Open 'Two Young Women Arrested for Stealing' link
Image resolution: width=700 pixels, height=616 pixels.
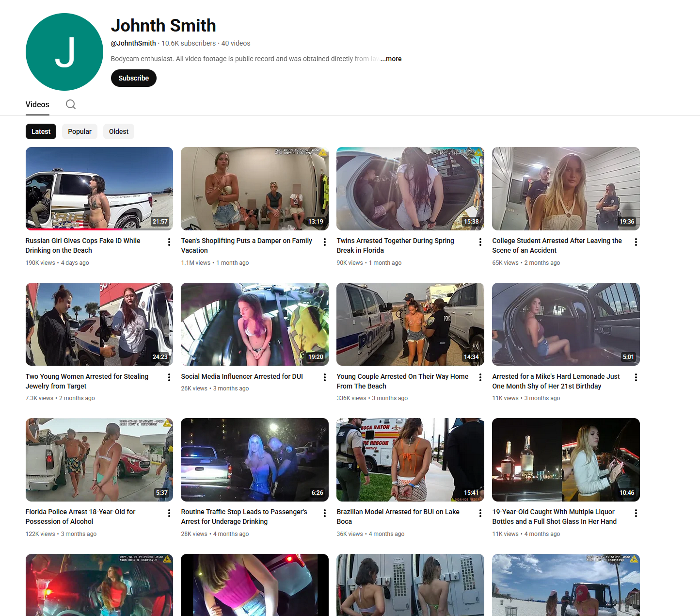click(87, 381)
